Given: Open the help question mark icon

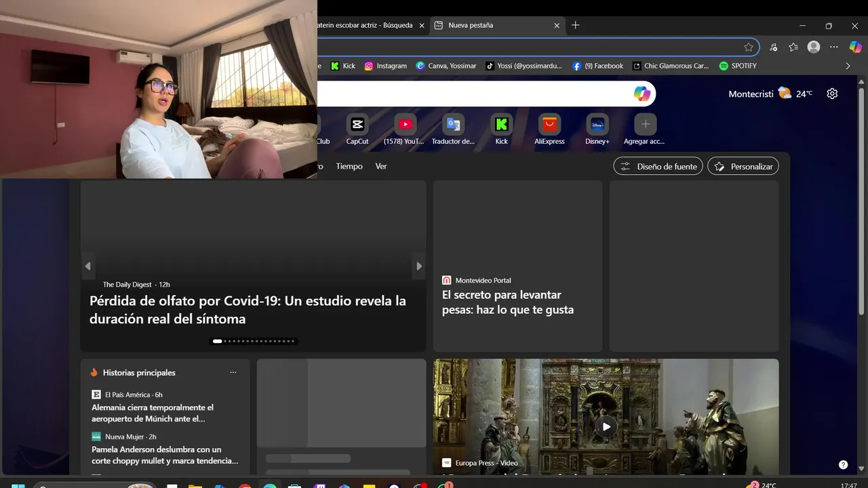Looking at the screenshot, I should click(x=843, y=465).
